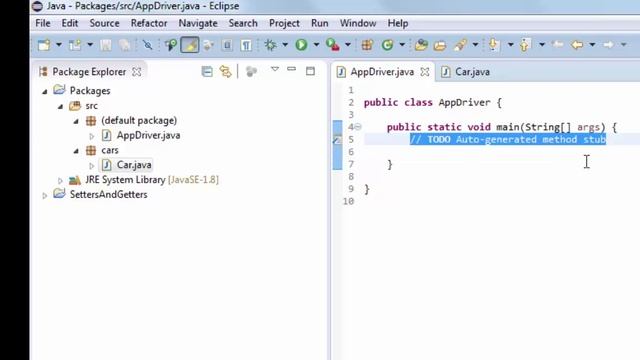The width and height of the screenshot is (640, 360).
Task: Click the Open Task folder icon
Action: coord(440,44)
